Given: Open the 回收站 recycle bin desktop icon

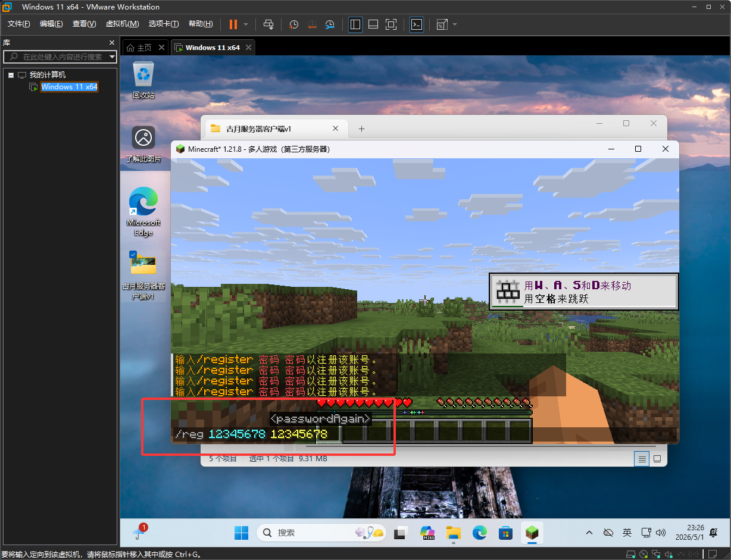Looking at the screenshot, I should [x=143, y=80].
